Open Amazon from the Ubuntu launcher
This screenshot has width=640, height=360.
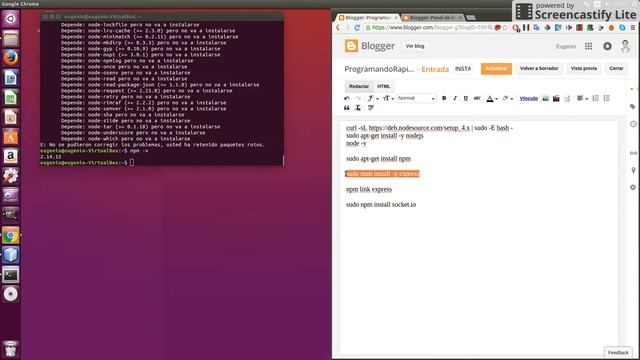(11, 156)
